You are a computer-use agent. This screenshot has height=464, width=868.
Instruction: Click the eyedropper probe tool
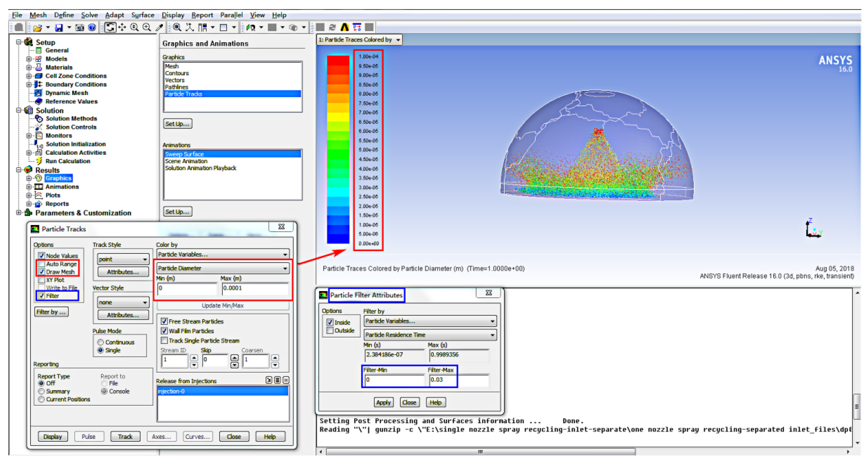[159, 28]
